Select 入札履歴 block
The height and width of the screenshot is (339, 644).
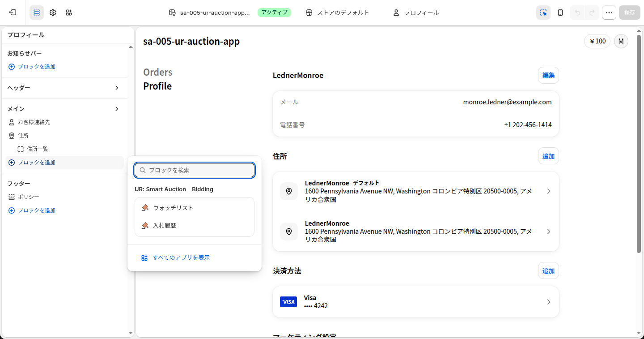[195, 225]
